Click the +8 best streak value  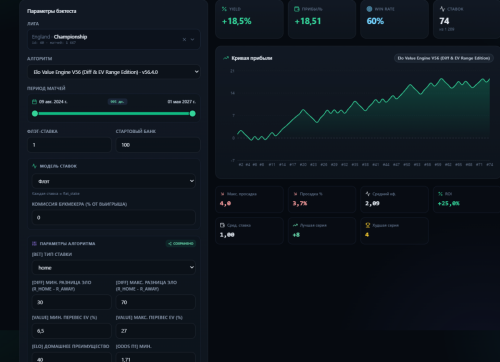point(296,235)
